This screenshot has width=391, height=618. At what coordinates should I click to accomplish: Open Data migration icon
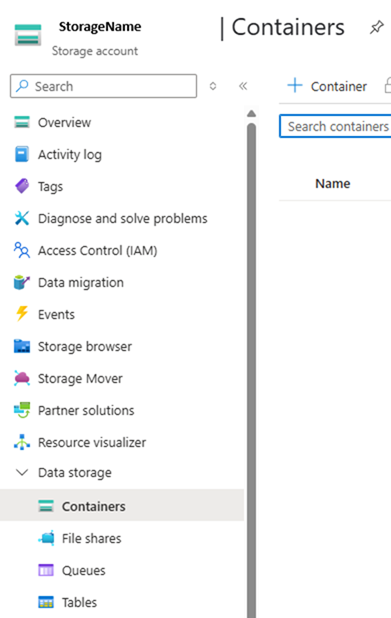point(22,282)
